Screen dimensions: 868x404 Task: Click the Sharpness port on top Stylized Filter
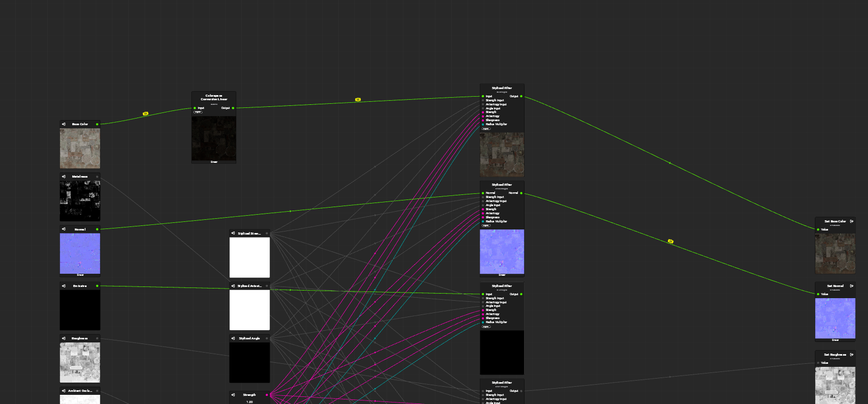[483, 120]
